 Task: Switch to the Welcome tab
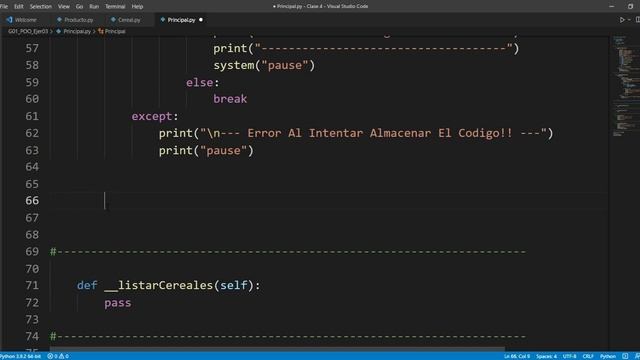tap(22, 20)
